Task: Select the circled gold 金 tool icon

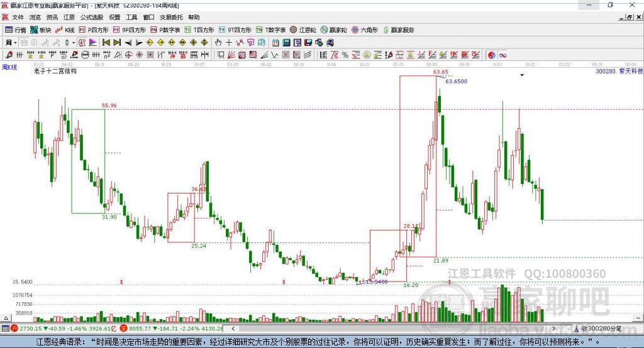Action: coord(367,55)
